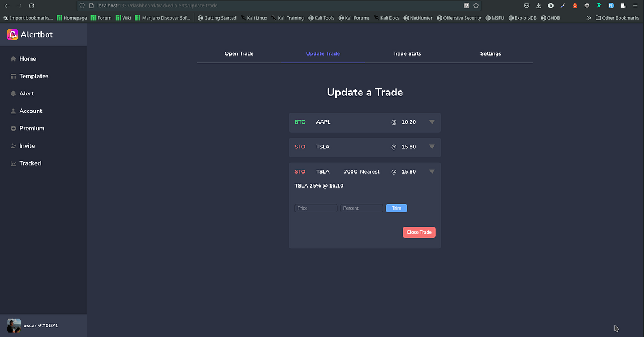This screenshot has width=644, height=337.
Task: Select the Update Trade tab
Action: click(323, 54)
